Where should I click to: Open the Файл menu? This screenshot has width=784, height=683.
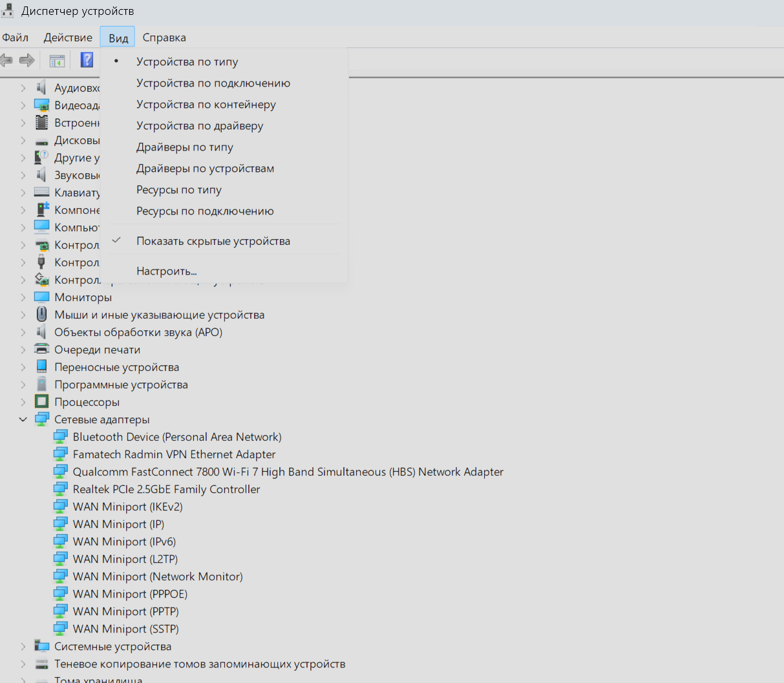[16, 37]
